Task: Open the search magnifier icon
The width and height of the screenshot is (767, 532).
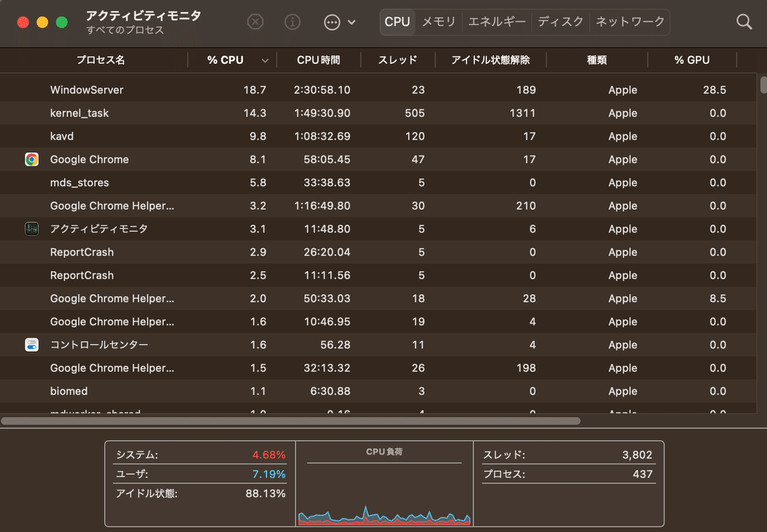Action: pyautogui.click(x=743, y=21)
